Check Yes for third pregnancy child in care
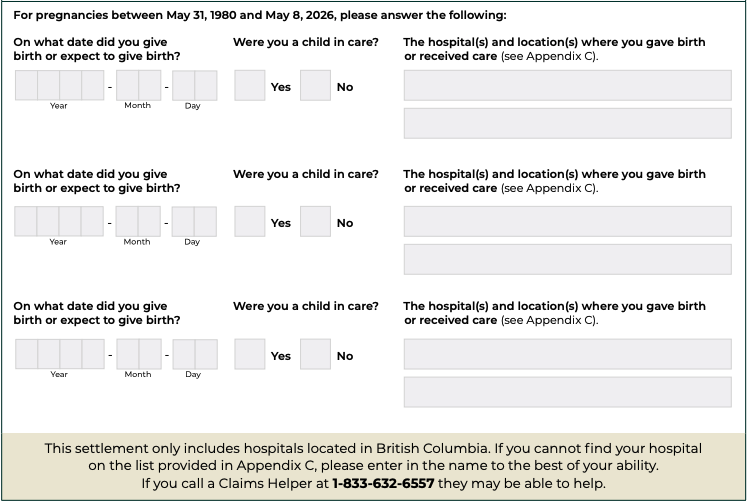Screen dimensions: 747x502 (x=250, y=354)
